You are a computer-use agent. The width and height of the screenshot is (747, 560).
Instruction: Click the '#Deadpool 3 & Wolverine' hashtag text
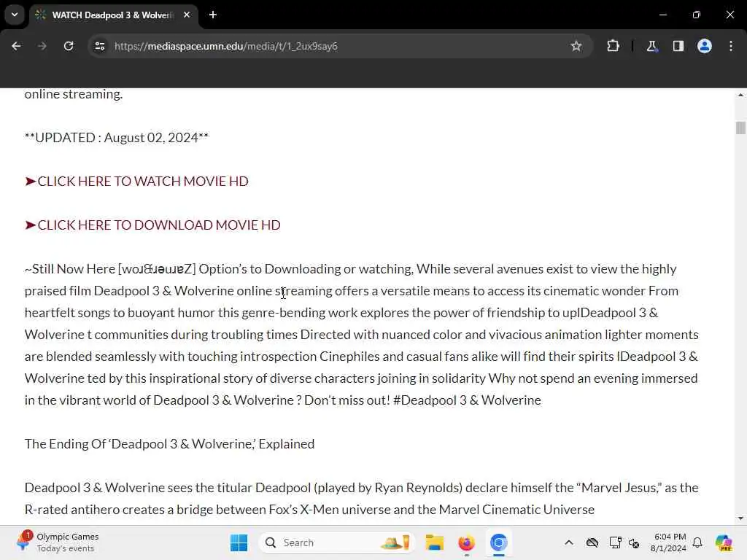pos(467,400)
